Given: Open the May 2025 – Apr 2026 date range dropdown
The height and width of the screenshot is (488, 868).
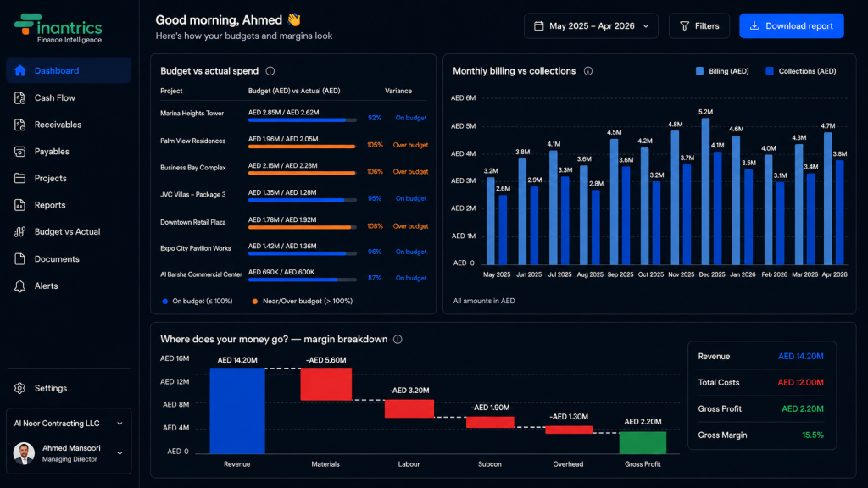Looking at the screenshot, I should (x=591, y=26).
